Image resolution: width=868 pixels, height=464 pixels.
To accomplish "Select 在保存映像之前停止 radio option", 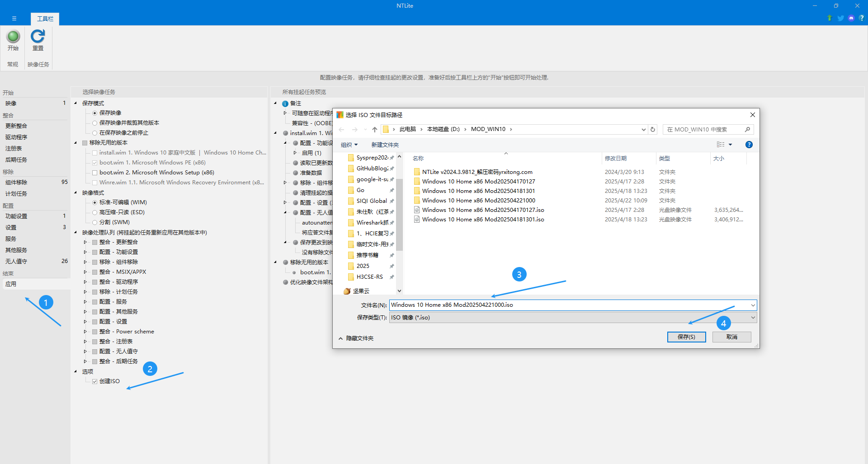I will coord(94,133).
